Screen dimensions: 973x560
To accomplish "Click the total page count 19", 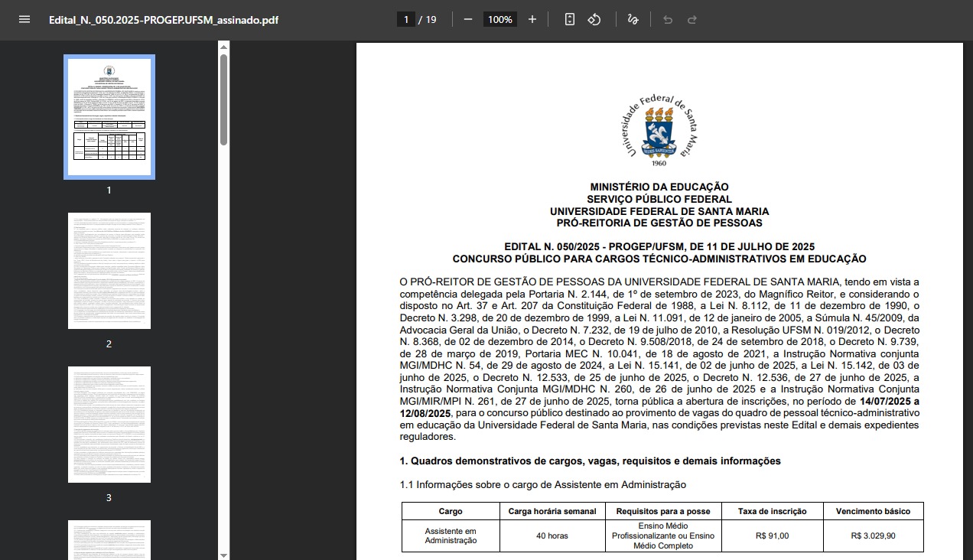I will [x=431, y=20].
